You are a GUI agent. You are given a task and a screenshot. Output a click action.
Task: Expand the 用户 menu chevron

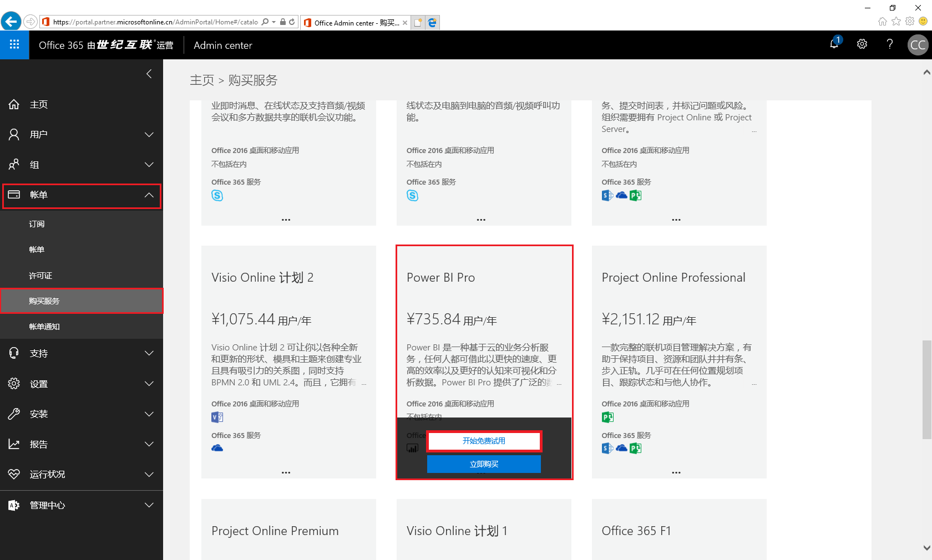tap(149, 135)
